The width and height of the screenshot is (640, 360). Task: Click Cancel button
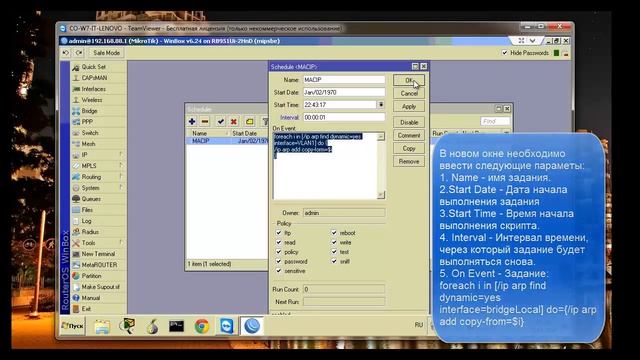(x=409, y=93)
